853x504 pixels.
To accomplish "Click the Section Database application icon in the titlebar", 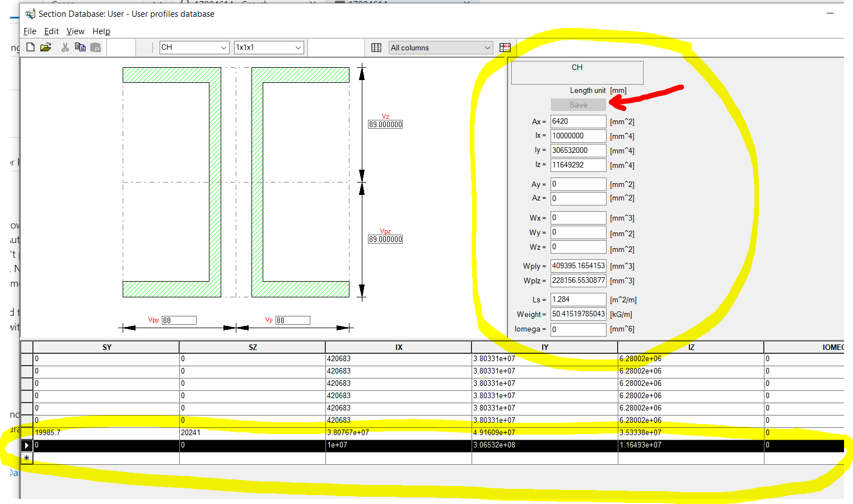I will 30,13.
